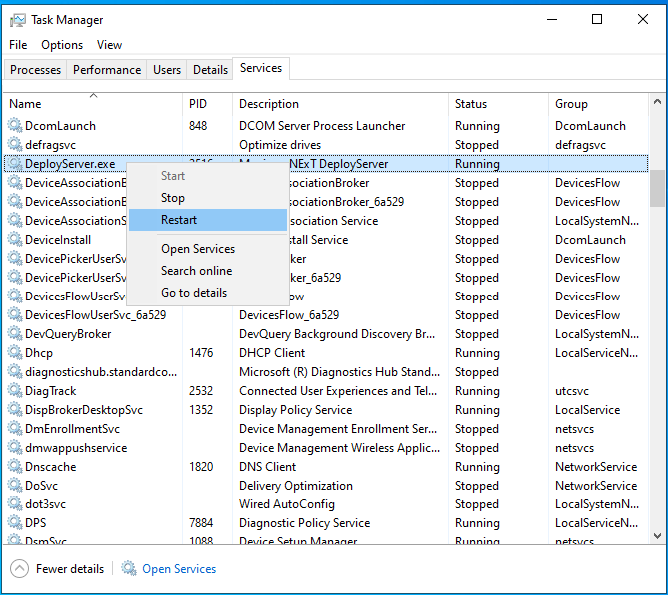Click the gear icon beside dot3svc
This screenshot has height=595, width=668.
tap(15, 504)
